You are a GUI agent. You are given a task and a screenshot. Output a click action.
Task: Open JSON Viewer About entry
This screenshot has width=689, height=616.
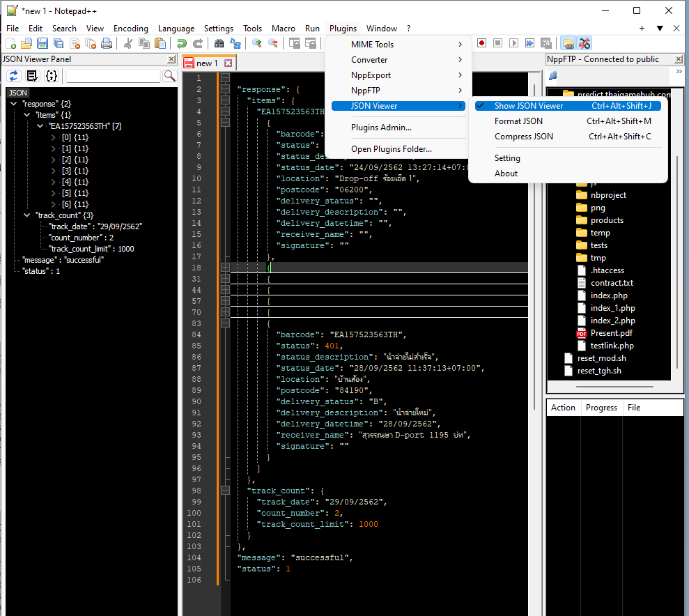coord(568,174)
